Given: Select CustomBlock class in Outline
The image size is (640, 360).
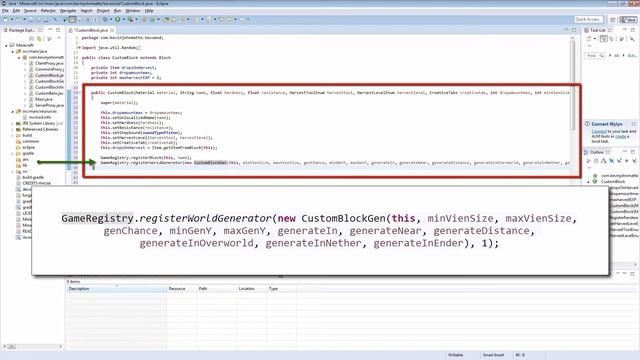Looking at the screenshot, I should (x=612, y=181).
